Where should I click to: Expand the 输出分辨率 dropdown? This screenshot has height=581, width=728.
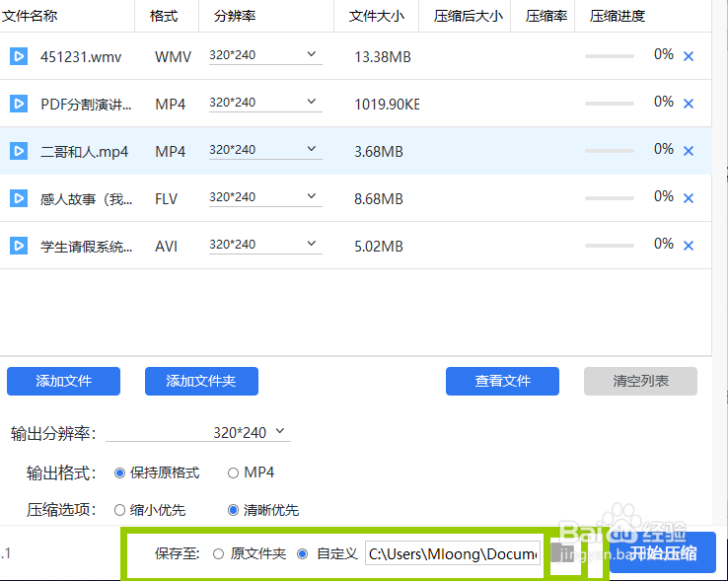pos(198,432)
